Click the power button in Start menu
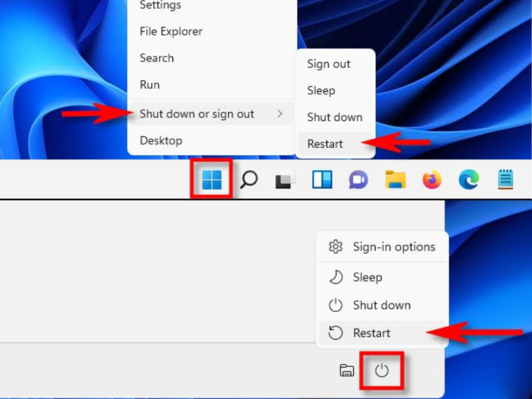Screen dimensions: 532x399 (x=381, y=370)
